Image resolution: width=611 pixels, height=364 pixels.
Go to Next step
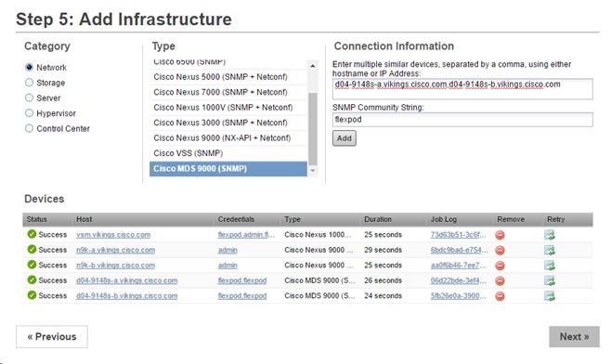(574, 337)
